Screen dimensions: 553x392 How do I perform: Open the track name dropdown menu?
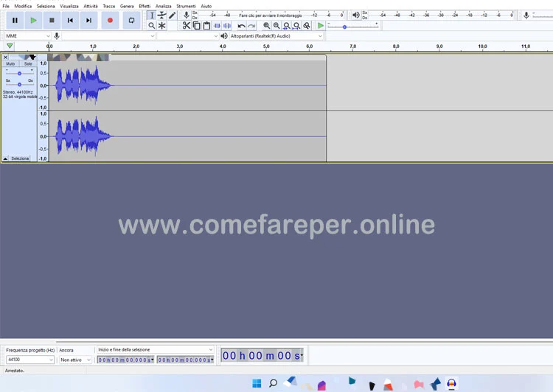23,57
